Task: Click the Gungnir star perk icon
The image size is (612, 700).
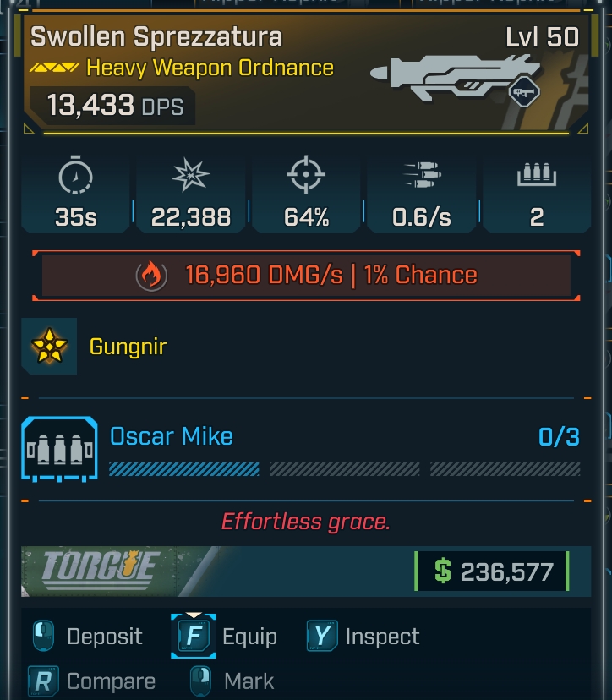Action: tap(49, 347)
